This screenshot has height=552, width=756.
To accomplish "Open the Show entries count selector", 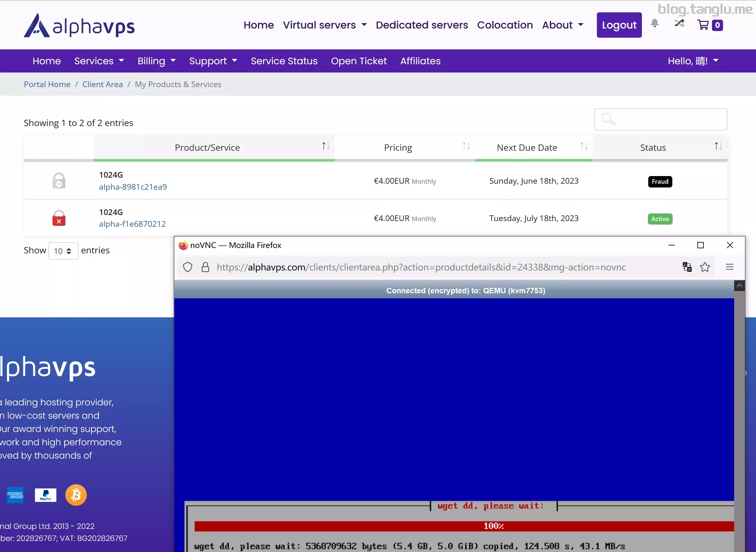I will (63, 251).
